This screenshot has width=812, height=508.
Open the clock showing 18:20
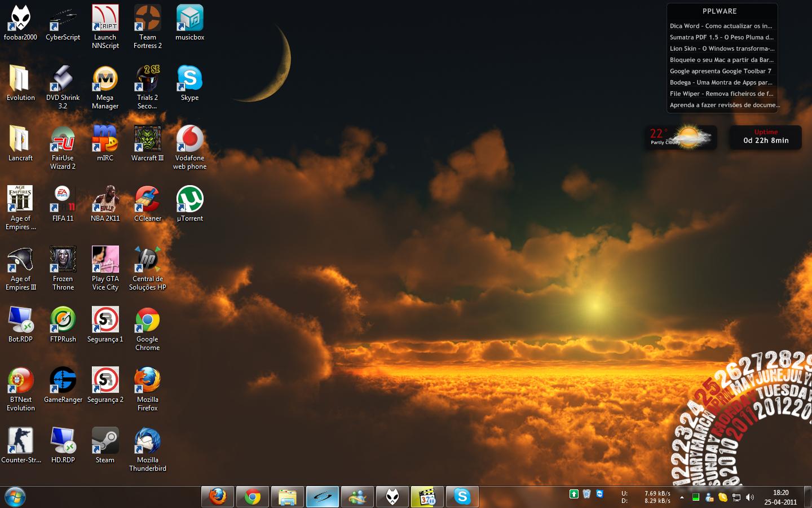(781, 497)
